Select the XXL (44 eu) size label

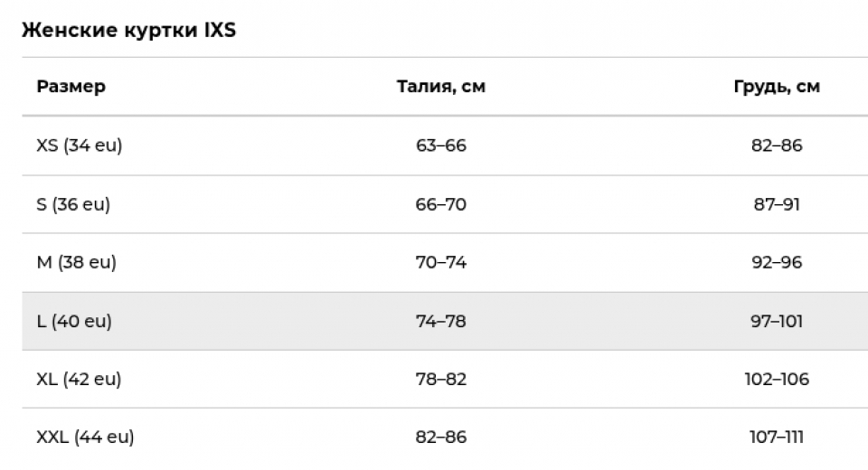85,437
